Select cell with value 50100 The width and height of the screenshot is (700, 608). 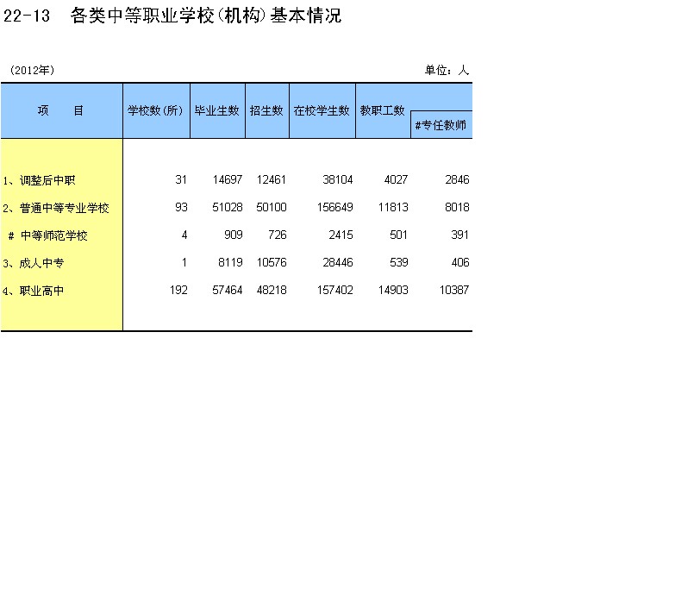pos(272,207)
